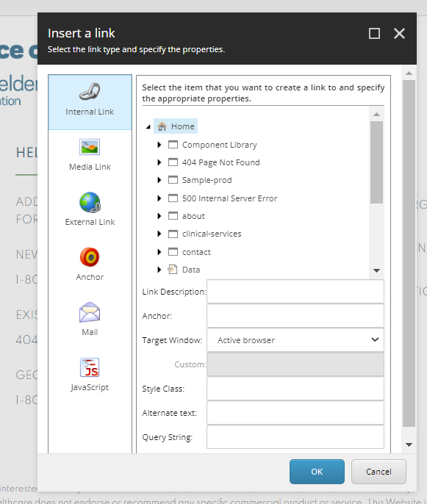Select the 404 Page Not Found item
The height and width of the screenshot is (504, 427).
[221, 162]
